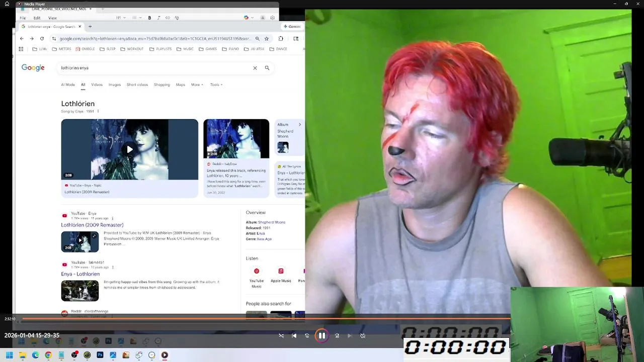Click the 'New Age' genre link

tap(264, 239)
